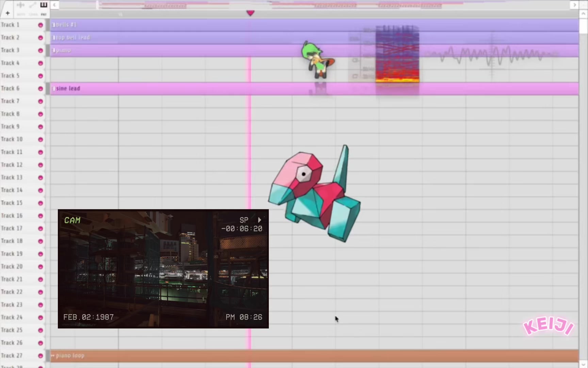The width and height of the screenshot is (588, 368).
Task: Toggle the mute LED on Track 2
Action: pyautogui.click(x=40, y=38)
